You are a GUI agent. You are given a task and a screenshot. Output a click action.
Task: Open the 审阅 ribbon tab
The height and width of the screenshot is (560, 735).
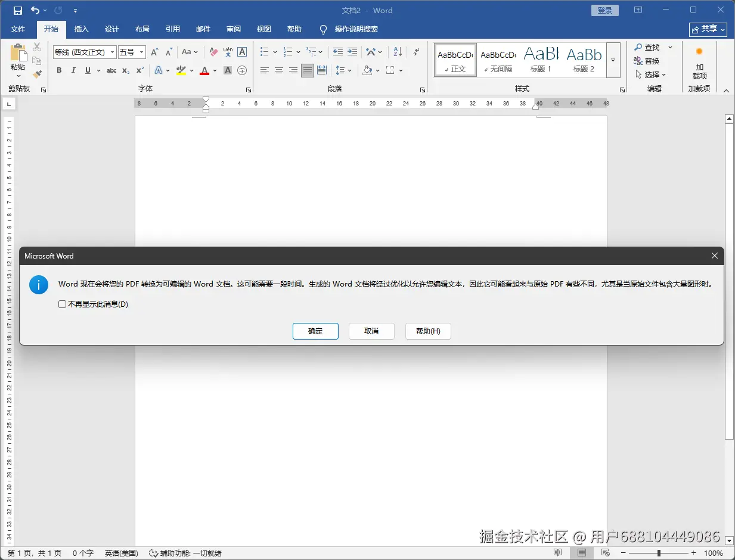(233, 29)
